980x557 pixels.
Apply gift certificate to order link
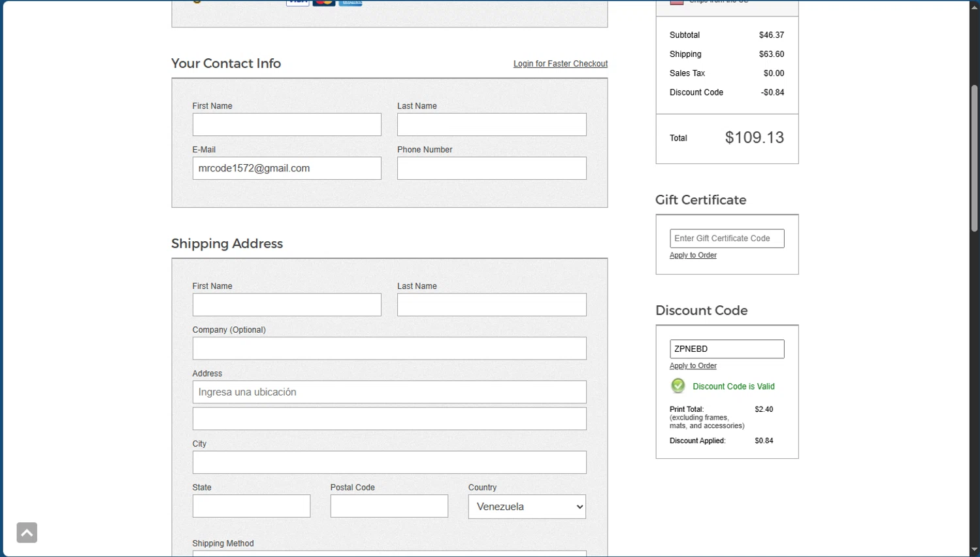tap(693, 255)
